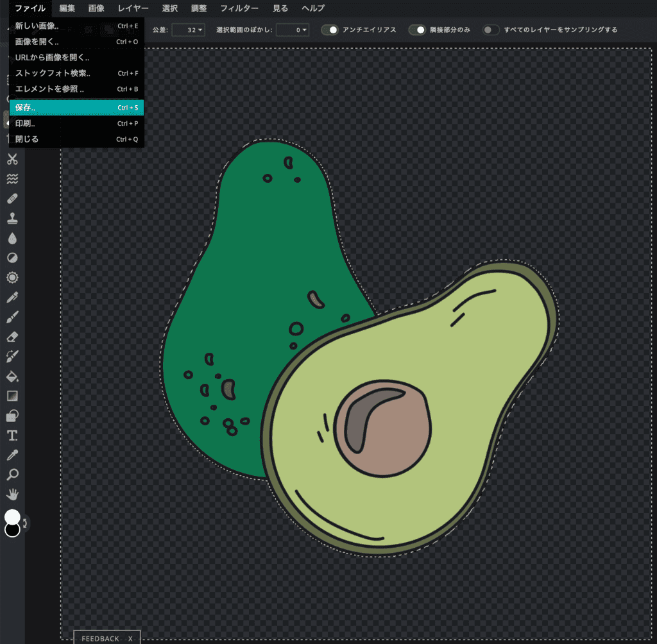Image resolution: width=657 pixels, height=644 pixels.
Task: Toggle the アンチエイリアス switch
Action: point(330,30)
